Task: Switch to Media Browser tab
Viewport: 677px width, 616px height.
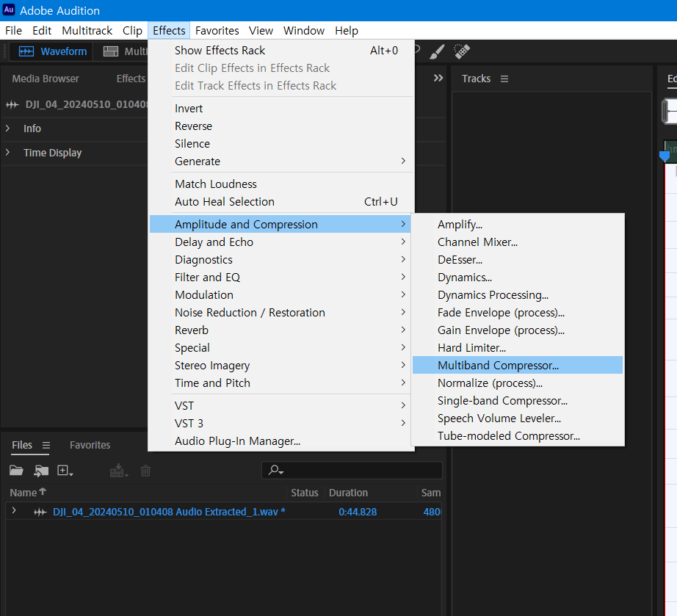Action: click(46, 79)
